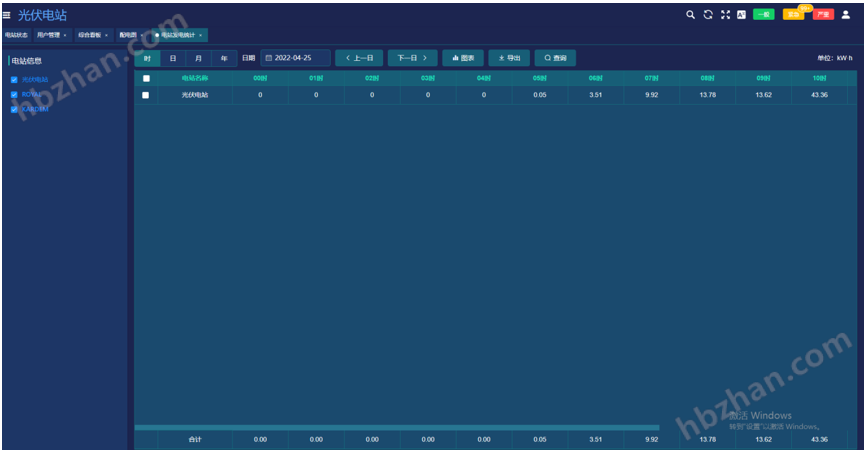Uncheck the ROYAL station checkbox
This screenshot has height=452, width=867.
(x=14, y=94)
